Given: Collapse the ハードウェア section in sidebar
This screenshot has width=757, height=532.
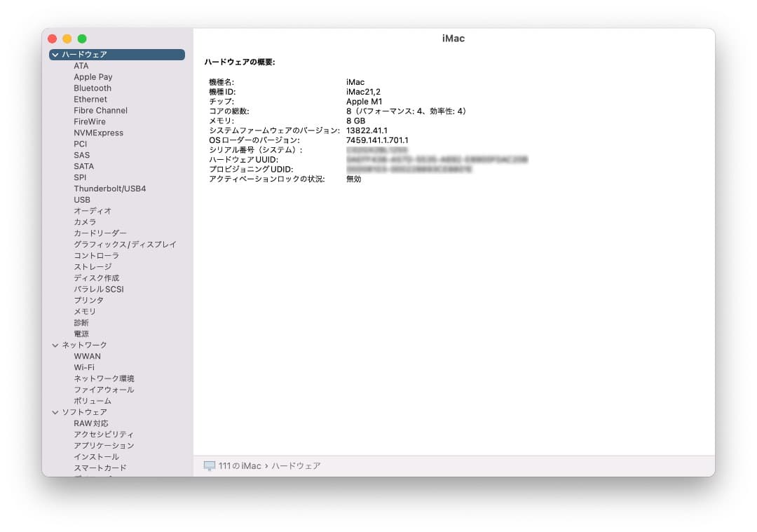Looking at the screenshot, I should (x=55, y=54).
